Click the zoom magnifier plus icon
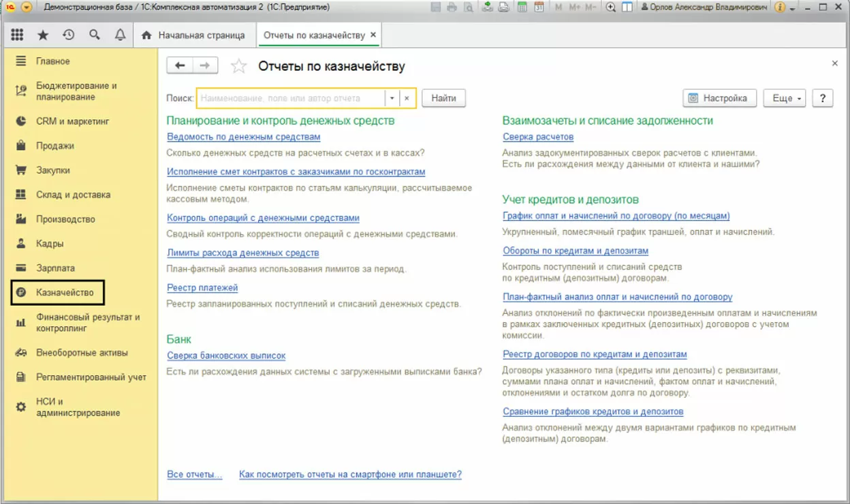850x504 pixels. 610,7
